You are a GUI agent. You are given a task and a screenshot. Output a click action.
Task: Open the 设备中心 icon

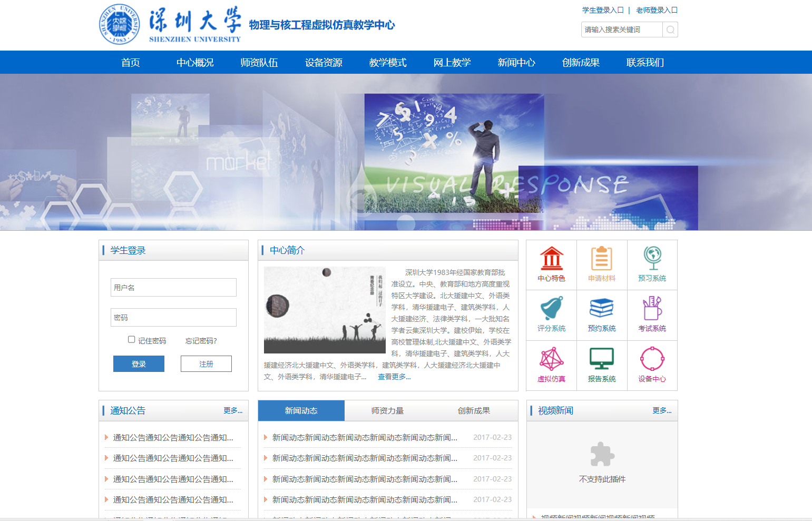652,365
